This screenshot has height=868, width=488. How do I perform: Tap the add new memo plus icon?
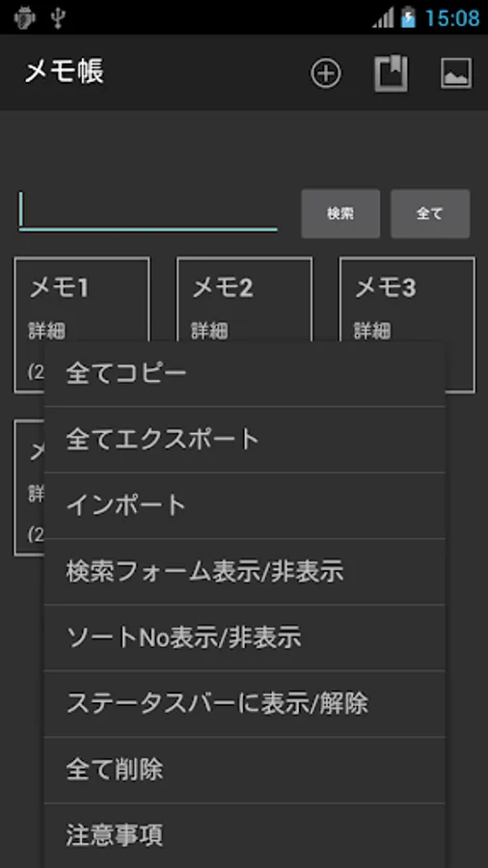[x=326, y=73]
